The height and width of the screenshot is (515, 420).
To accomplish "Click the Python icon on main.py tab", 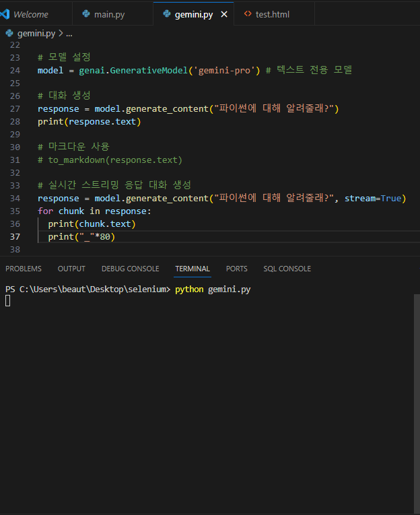I will (x=86, y=13).
